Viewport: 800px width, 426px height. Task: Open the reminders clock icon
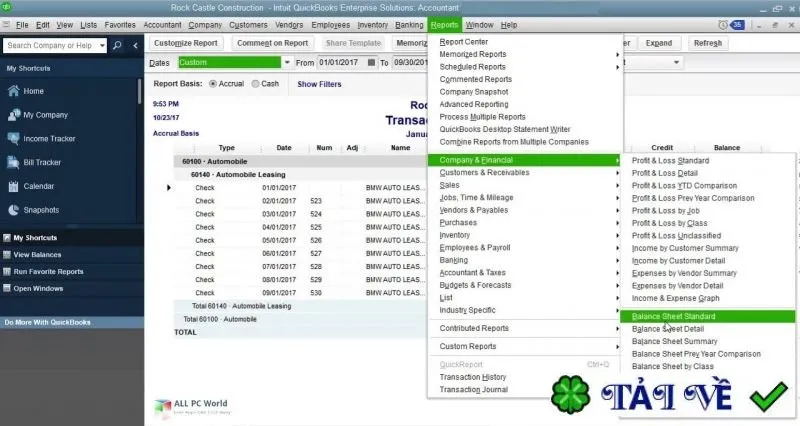click(x=723, y=25)
